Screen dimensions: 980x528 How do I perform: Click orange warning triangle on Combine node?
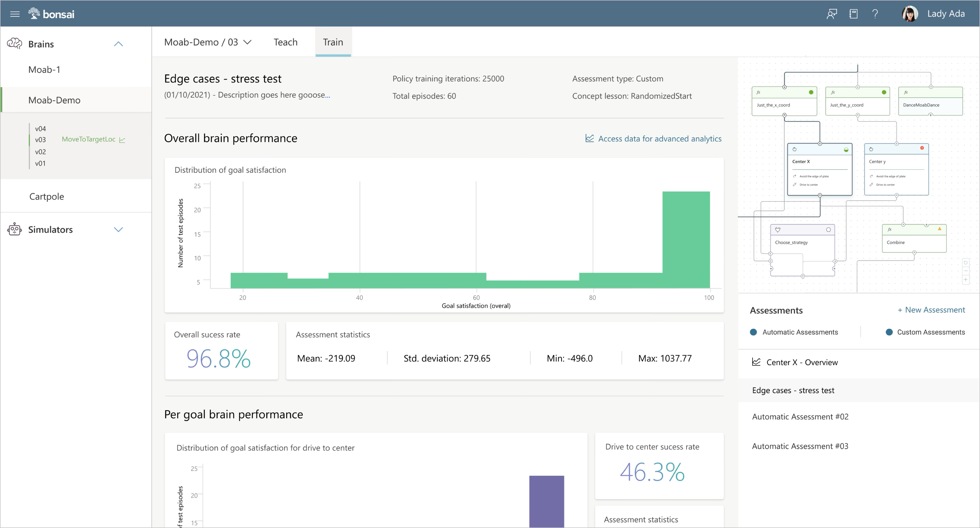(x=939, y=229)
